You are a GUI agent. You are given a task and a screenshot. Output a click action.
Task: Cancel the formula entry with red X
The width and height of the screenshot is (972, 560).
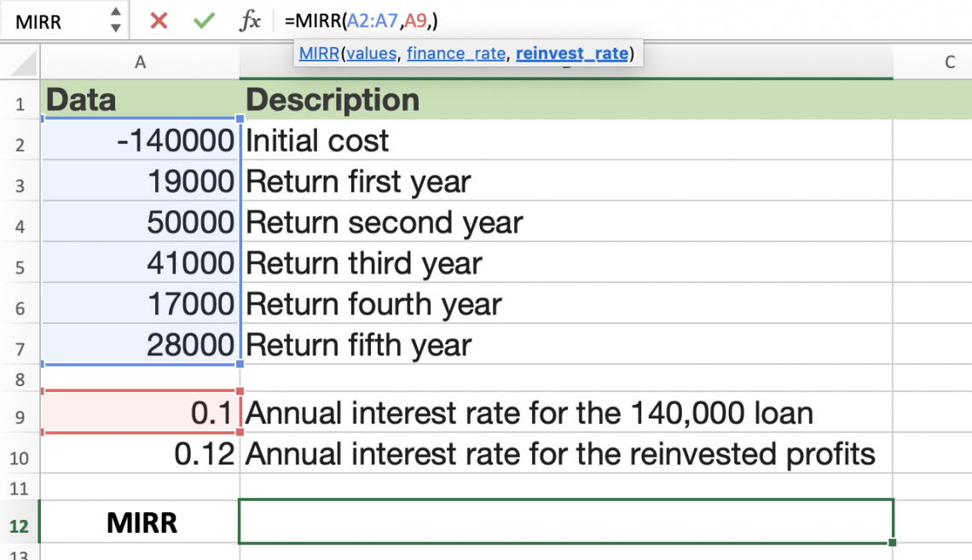click(x=159, y=20)
